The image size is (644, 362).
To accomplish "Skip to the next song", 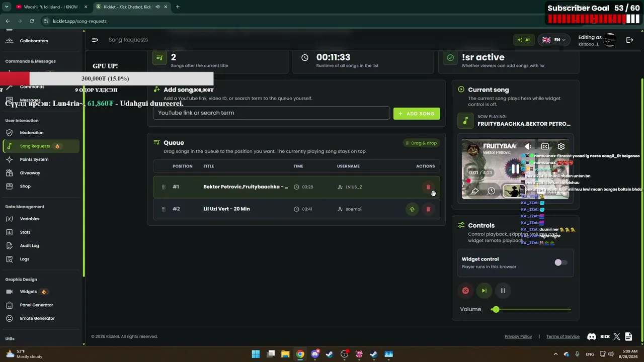I will (x=484, y=291).
